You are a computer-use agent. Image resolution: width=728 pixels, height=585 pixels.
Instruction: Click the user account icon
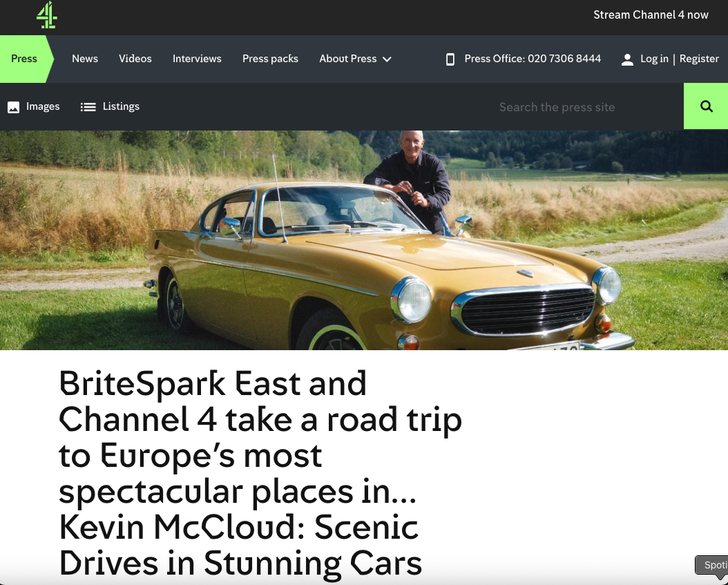pos(627,59)
